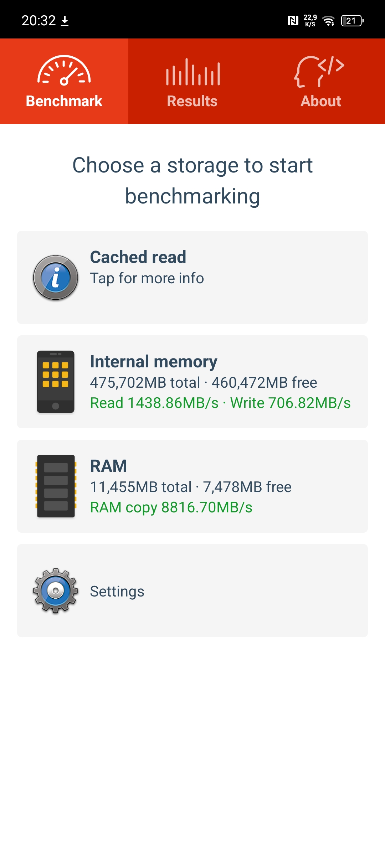Tap the Settings gear icon

coord(56,591)
